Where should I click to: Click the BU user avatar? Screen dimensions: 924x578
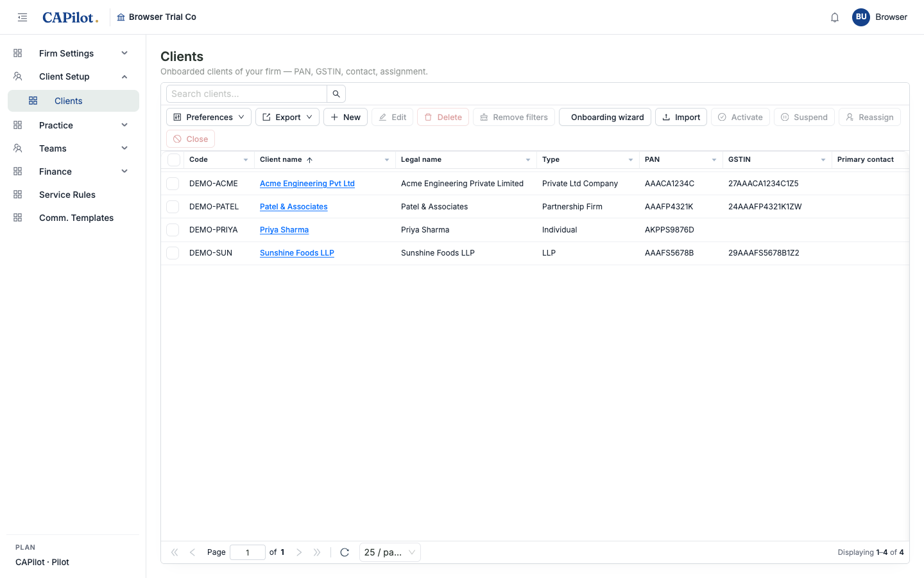pos(861,17)
